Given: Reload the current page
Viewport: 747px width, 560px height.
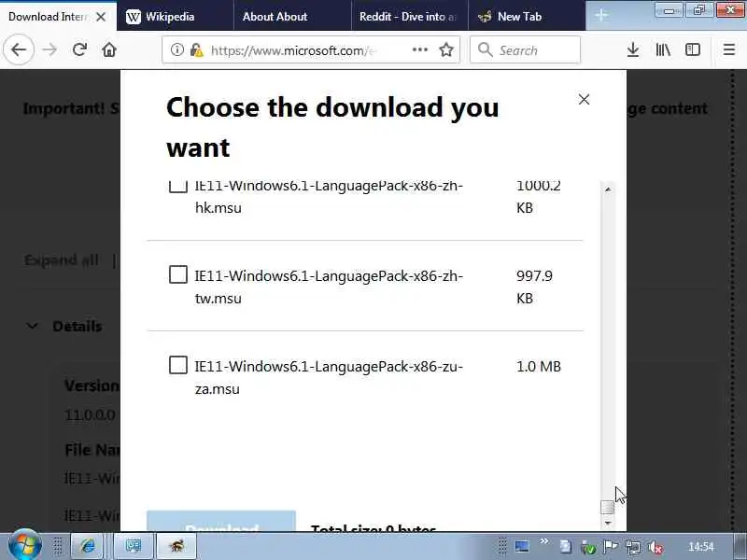Looking at the screenshot, I should (79, 49).
